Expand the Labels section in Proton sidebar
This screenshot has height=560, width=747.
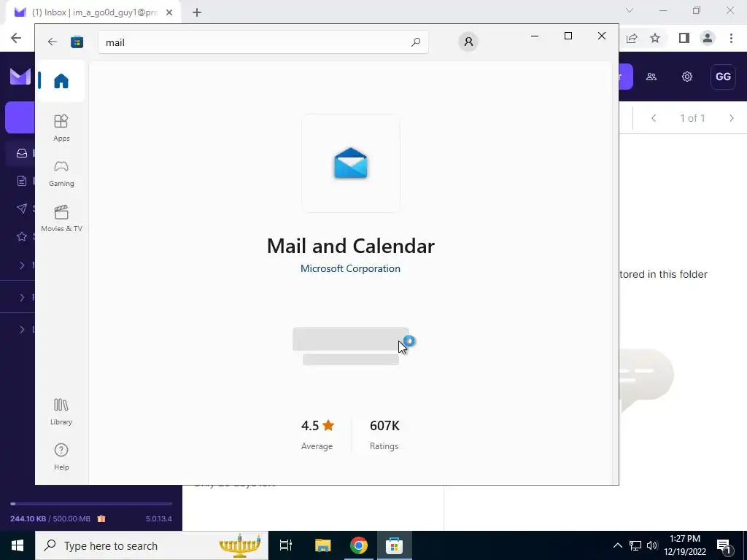point(22,329)
